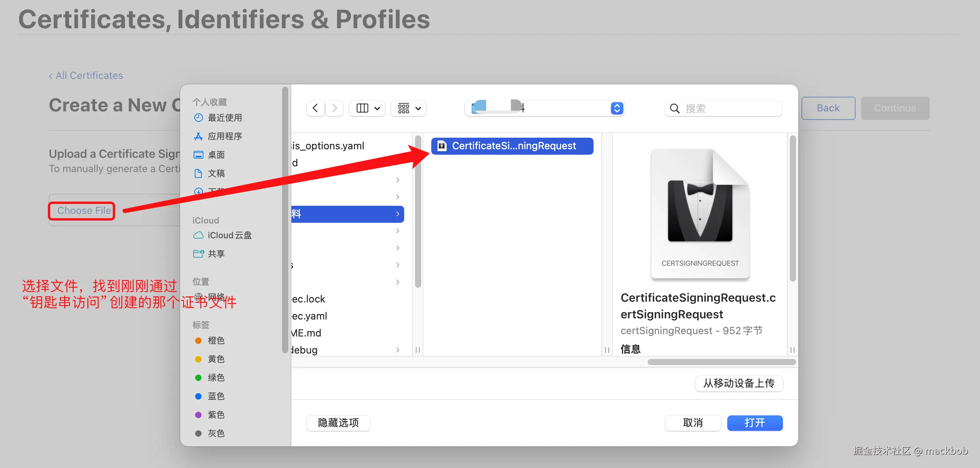Open Desktop (桌面) in sidebar
This screenshot has height=468, width=980.
(216, 155)
